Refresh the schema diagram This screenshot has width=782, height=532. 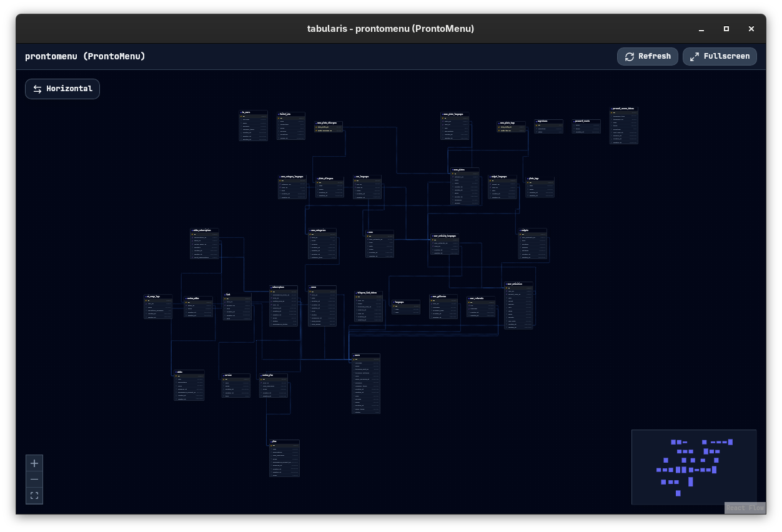648,56
